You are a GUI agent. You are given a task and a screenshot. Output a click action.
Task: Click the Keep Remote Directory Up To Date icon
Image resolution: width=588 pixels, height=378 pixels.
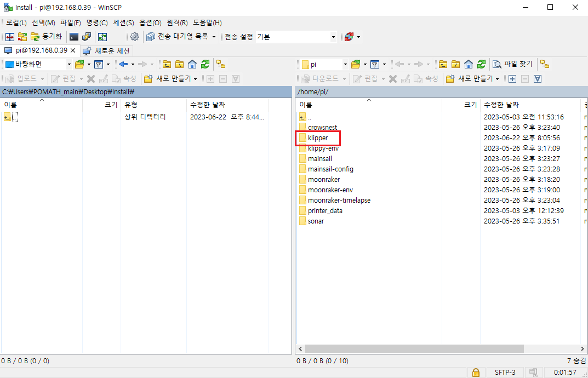click(102, 37)
